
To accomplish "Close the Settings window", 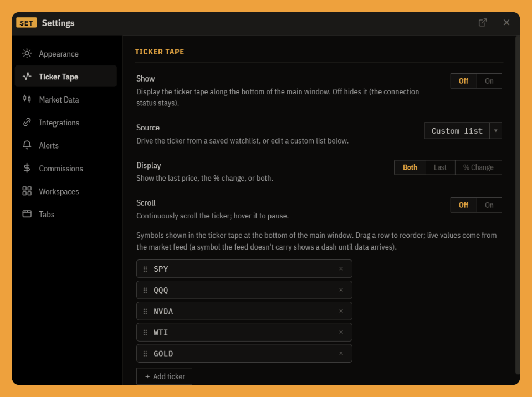I will click(506, 22).
